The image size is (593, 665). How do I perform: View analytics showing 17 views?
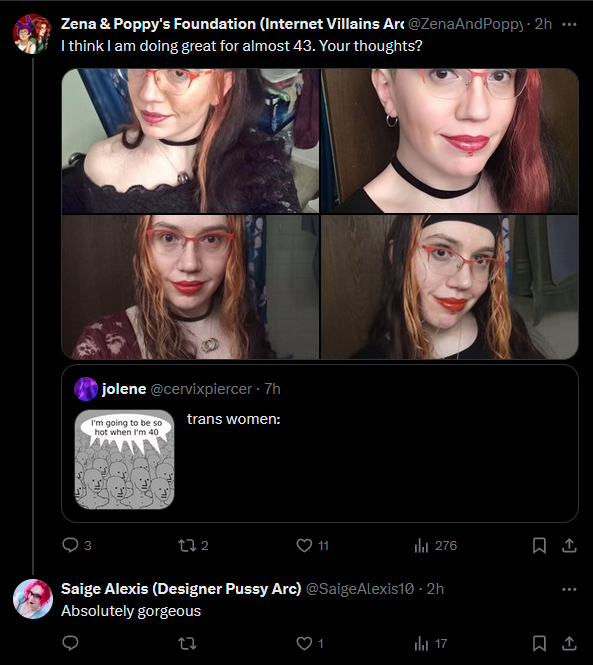(x=431, y=643)
